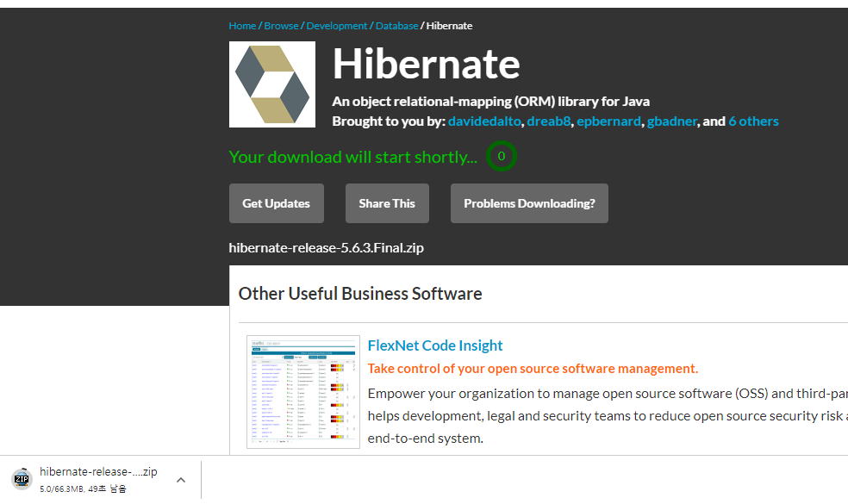Go to Home breadcrumb link
The width and height of the screenshot is (848, 504).
coord(242,26)
